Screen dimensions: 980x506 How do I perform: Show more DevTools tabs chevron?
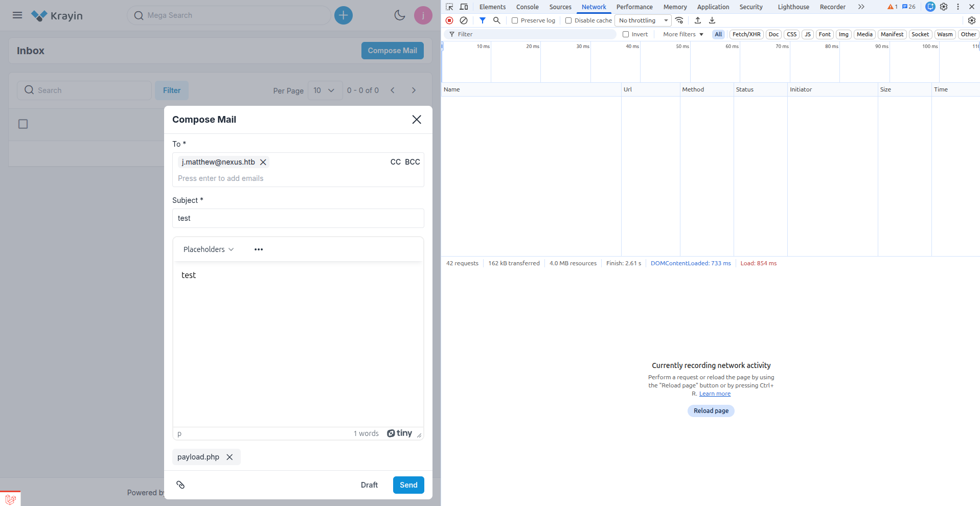point(861,7)
